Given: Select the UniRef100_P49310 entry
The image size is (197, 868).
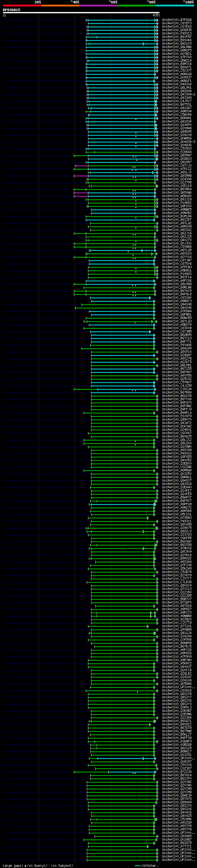Looking at the screenshot, I should pos(177,454).
